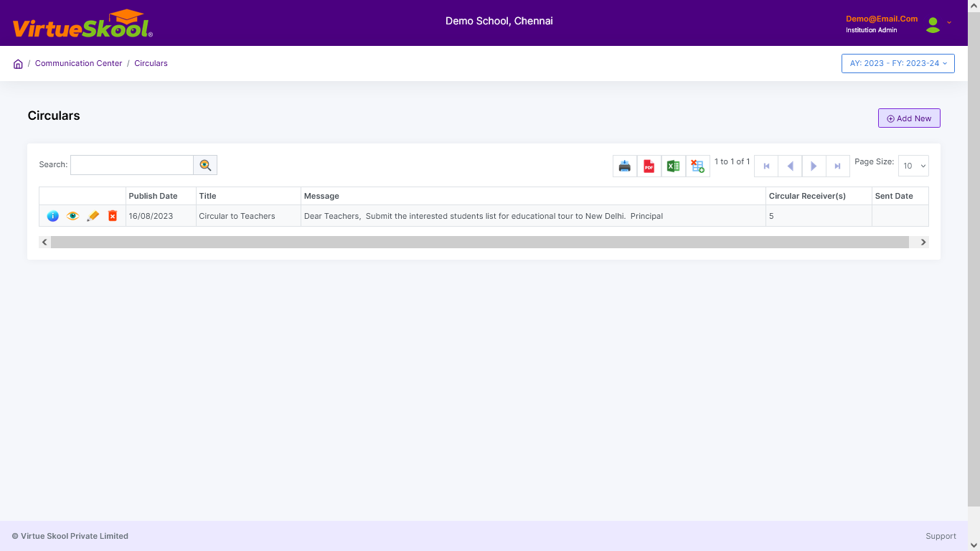Open Communication Center breadcrumb link
The image size is (980, 551).
pyautogui.click(x=79, y=63)
